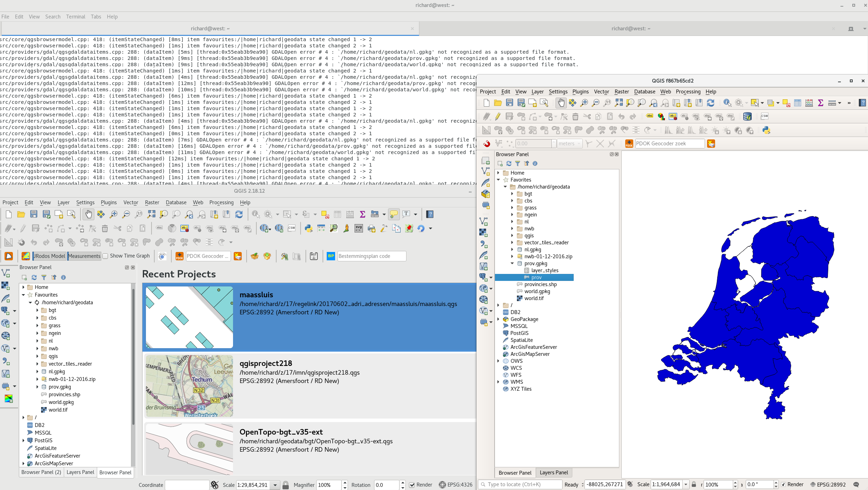This screenshot has width=868, height=490.
Task: Uncheck Render checkbox in QGIS 2.18 status bar
Action: click(x=412, y=485)
